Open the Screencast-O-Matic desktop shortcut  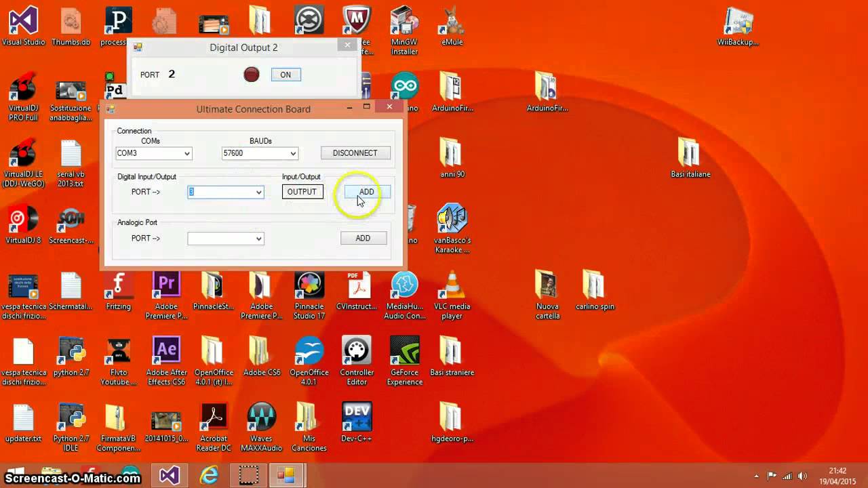(x=71, y=225)
